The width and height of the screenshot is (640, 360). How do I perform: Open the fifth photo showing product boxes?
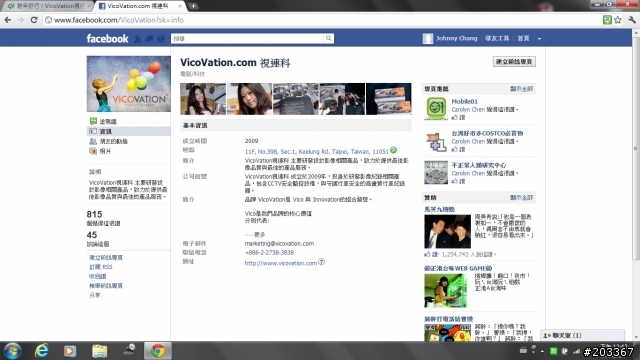[x=389, y=99]
